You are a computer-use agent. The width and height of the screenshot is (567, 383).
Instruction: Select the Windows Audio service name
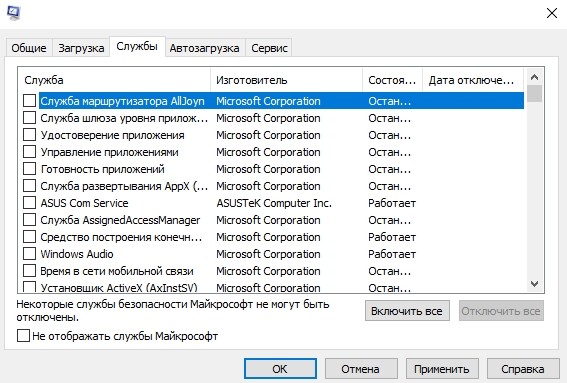point(77,254)
